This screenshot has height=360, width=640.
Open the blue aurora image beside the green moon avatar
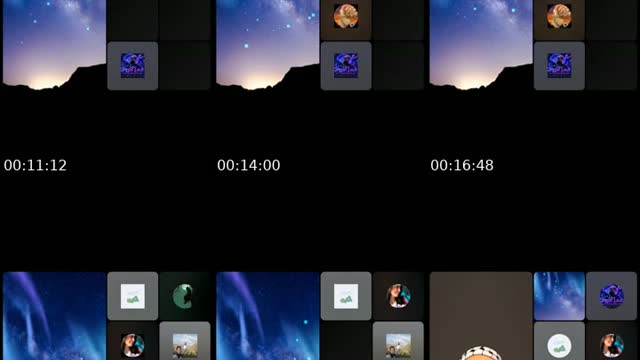54,316
